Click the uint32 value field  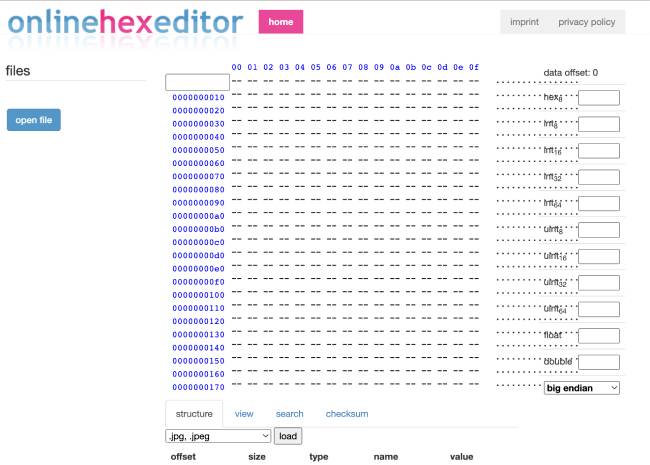599,283
